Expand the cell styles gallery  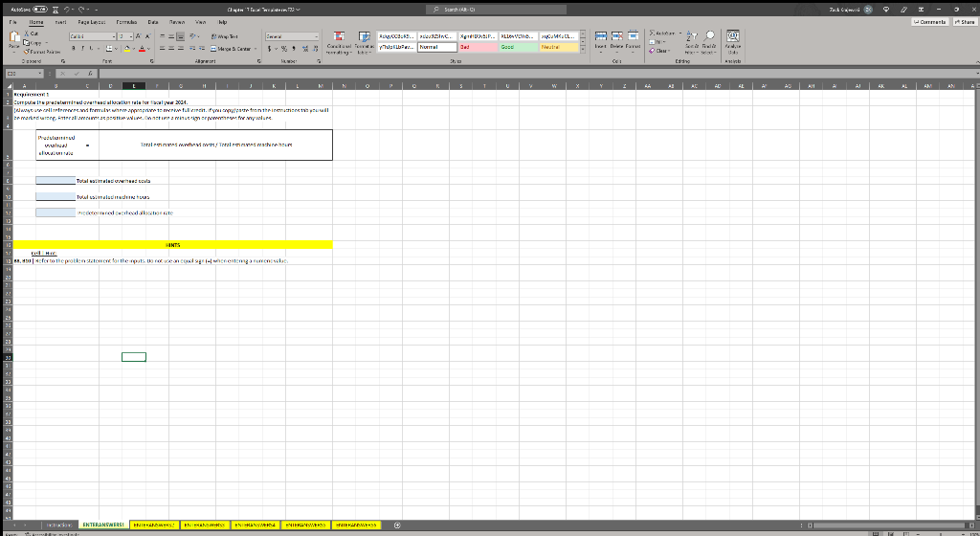click(x=583, y=51)
